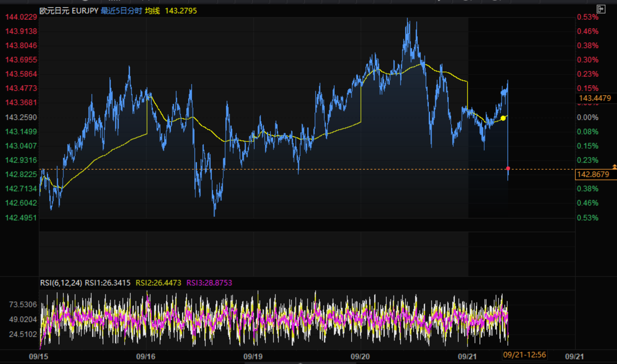Click the 0.00% percent axis label

pyautogui.click(x=588, y=117)
